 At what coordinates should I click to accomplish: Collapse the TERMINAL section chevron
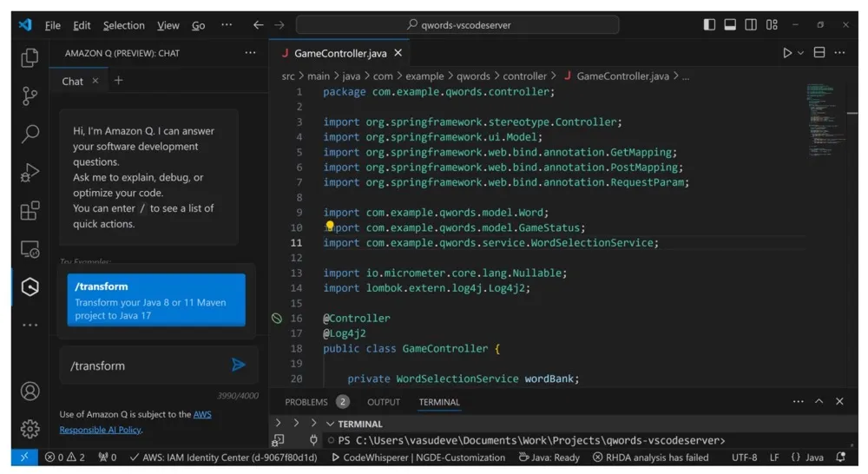[331, 424]
